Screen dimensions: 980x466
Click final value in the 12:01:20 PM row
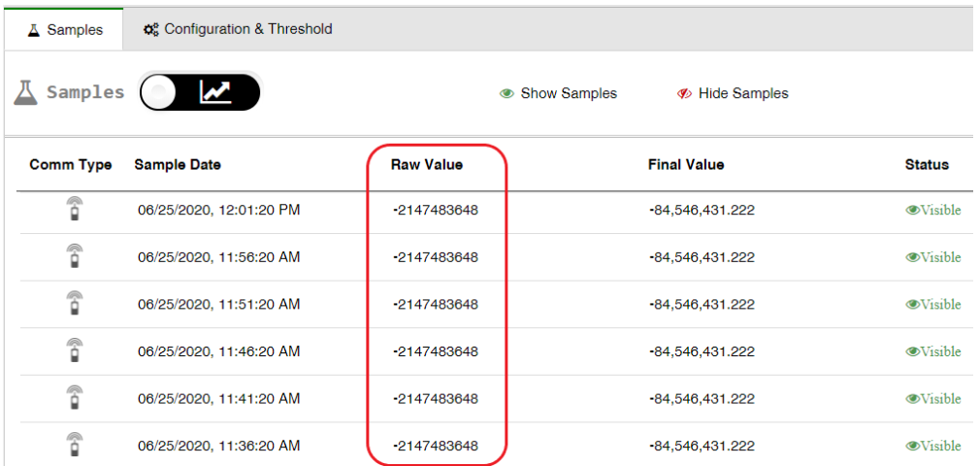(x=702, y=210)
